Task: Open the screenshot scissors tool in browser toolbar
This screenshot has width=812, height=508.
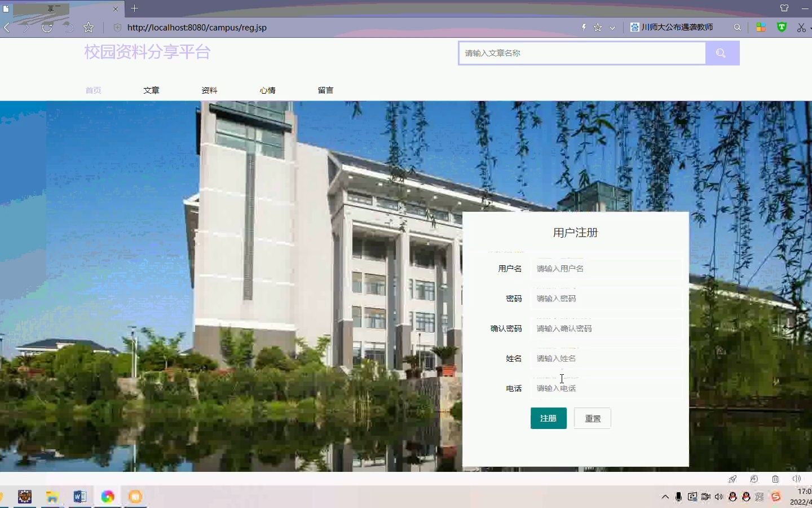Action: [801, 27]
